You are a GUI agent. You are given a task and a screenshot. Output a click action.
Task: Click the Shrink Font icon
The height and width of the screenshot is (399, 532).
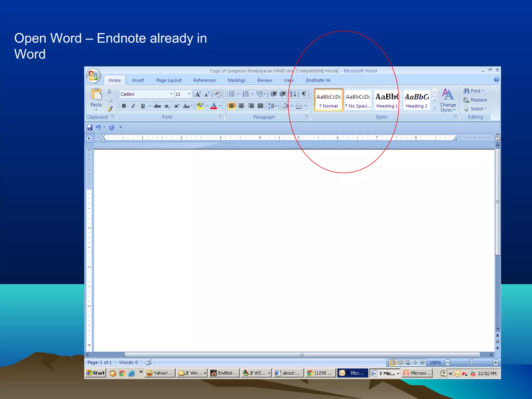(x=207, y=94)
